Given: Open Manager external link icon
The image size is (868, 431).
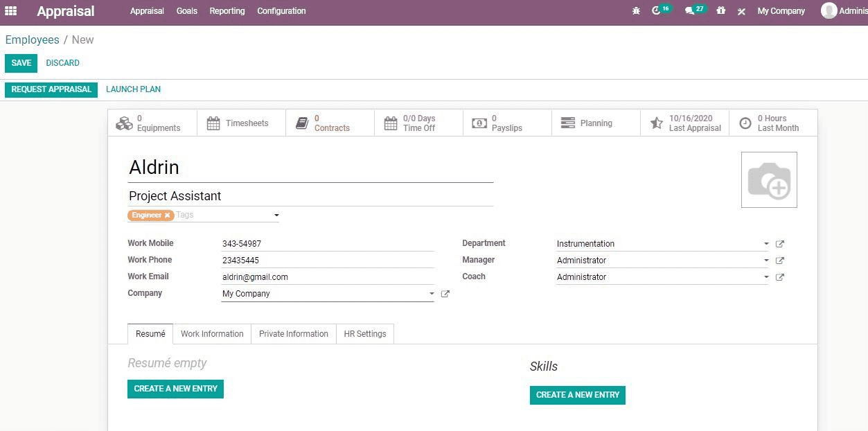Looking at the screenshot, I should coord(780,261).
